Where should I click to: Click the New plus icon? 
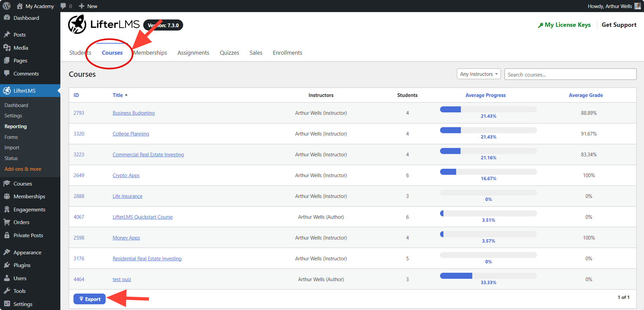[x=82, y=6]
